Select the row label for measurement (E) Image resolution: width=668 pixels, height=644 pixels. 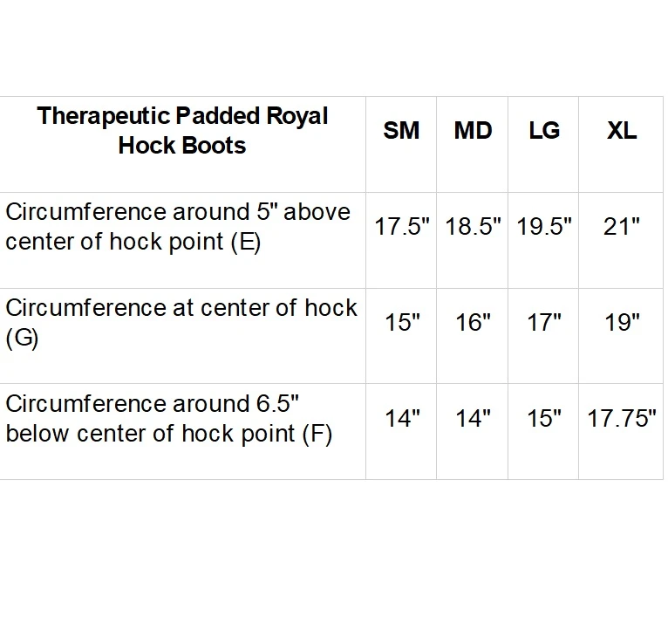click(178, 227)
